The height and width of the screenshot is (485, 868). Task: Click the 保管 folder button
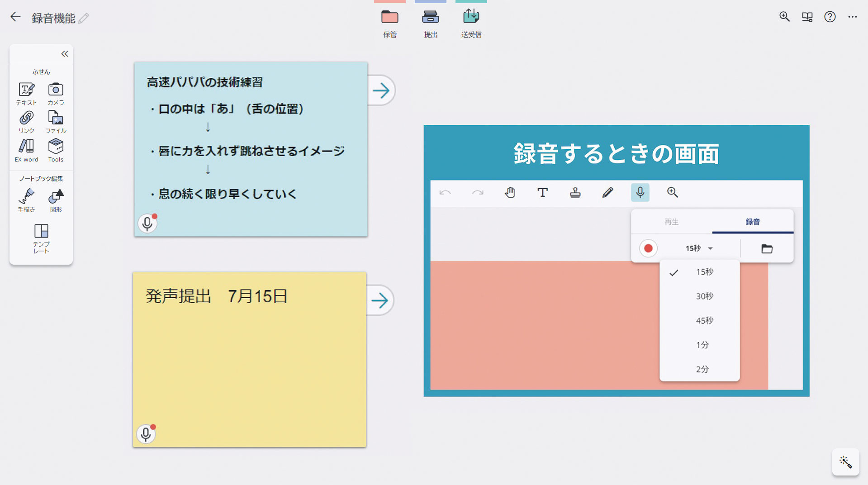389,23
